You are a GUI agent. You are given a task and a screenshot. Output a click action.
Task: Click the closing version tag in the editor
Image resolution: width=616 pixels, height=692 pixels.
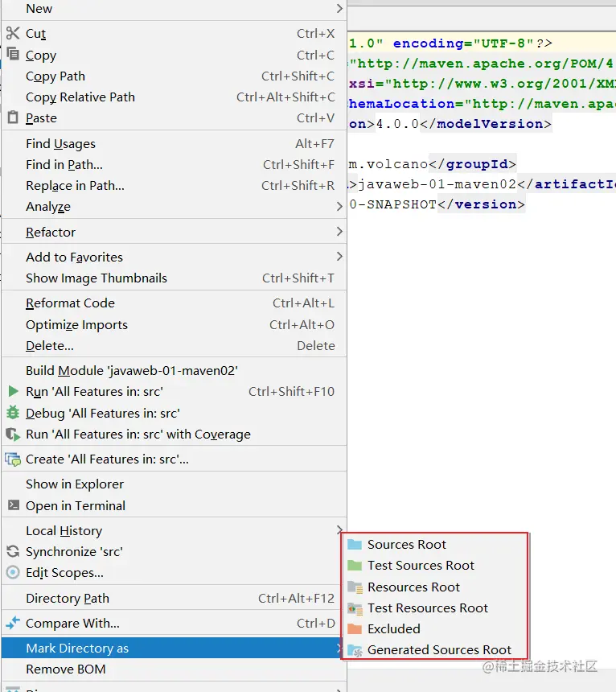coord(481,204)
